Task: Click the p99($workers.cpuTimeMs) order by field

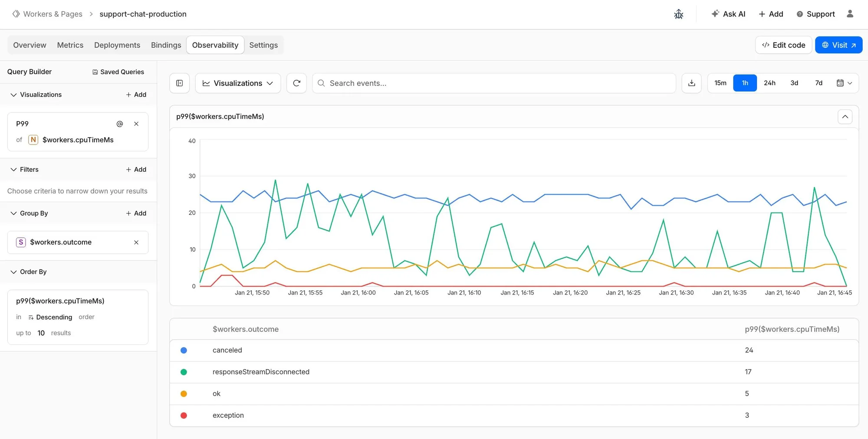Action: click(x=60, y=301)
